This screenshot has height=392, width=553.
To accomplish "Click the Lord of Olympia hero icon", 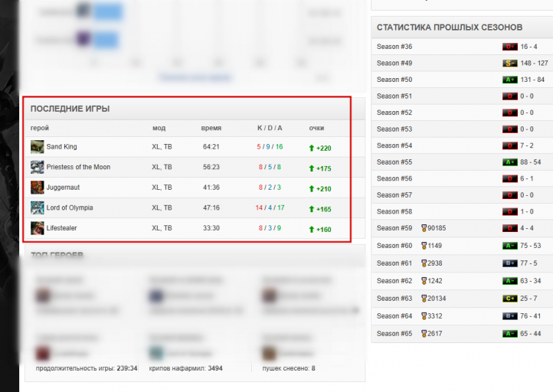I will pyautogui.click(x=37, y=208).
